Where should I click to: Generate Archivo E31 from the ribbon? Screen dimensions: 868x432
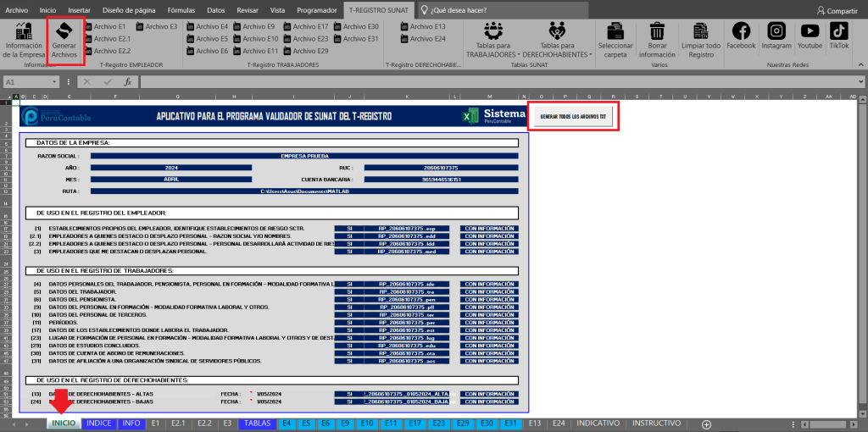356,39
